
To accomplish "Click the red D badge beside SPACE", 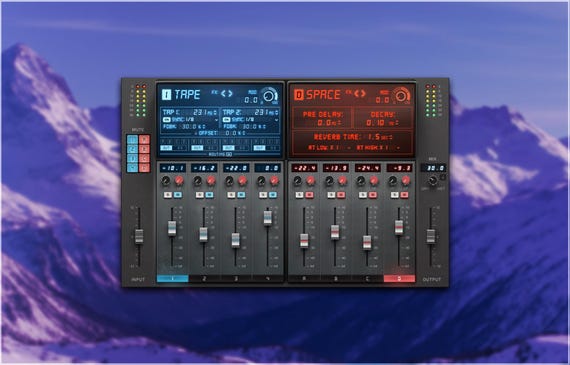I will 298,95.
